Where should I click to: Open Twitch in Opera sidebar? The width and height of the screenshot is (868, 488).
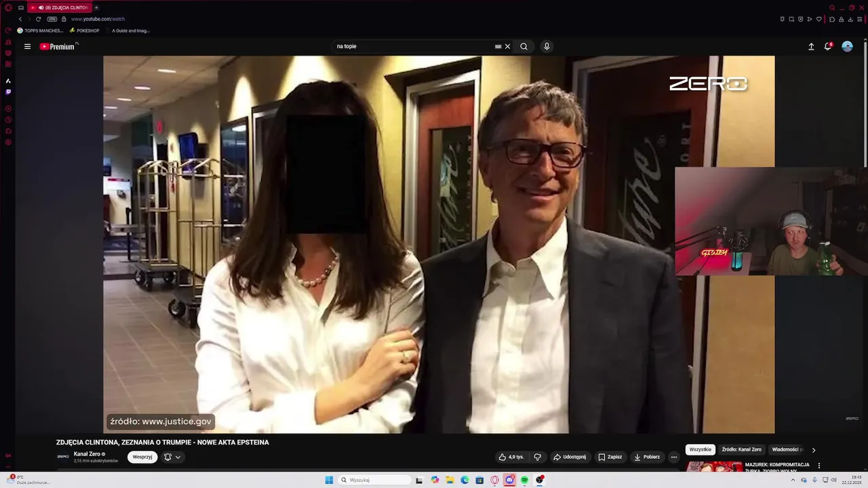point(8,91)
